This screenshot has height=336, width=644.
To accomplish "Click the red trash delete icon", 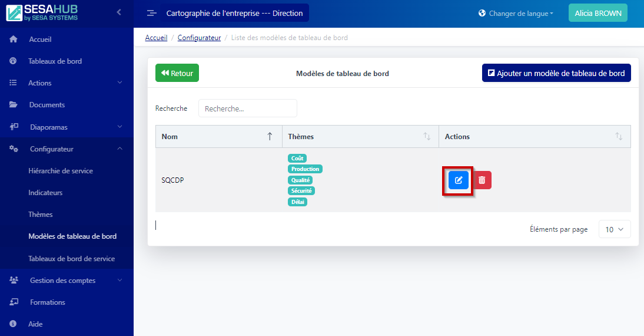I will pos(482,180).
